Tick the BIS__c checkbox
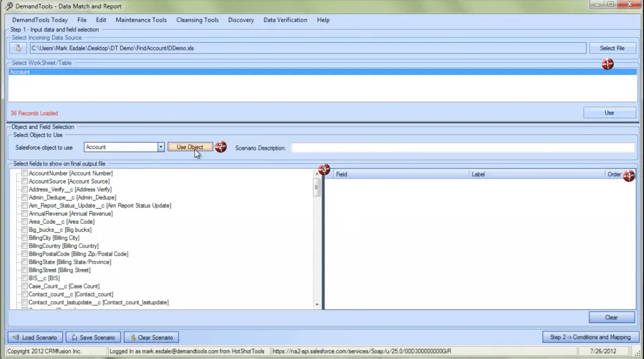This screenshot has width=644, height=359. [x=25, y=278]
